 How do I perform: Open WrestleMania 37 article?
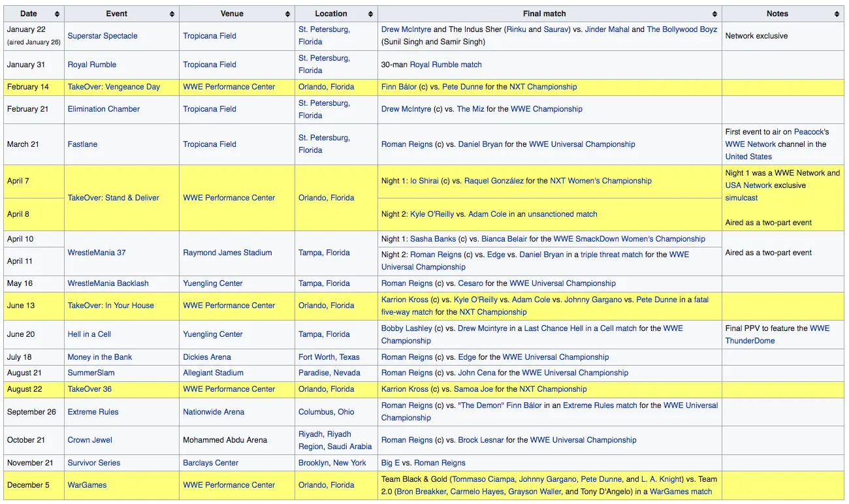96,253
